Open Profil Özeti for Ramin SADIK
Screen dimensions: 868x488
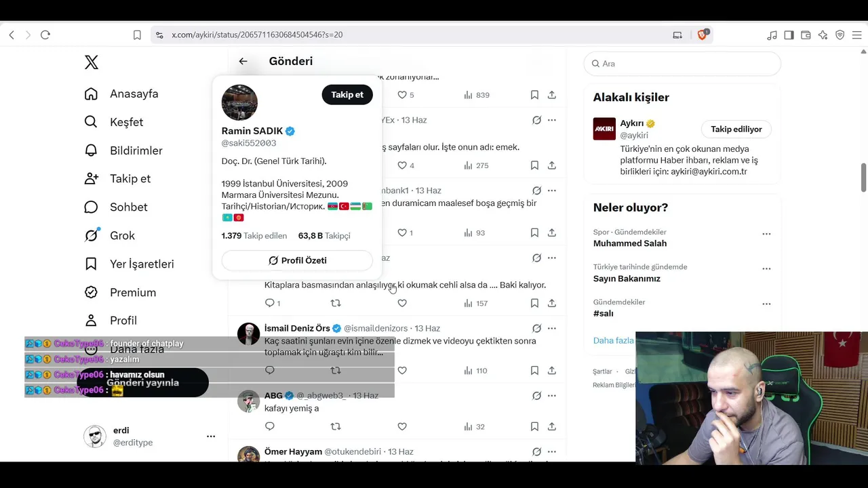click(x=297, y=260)
